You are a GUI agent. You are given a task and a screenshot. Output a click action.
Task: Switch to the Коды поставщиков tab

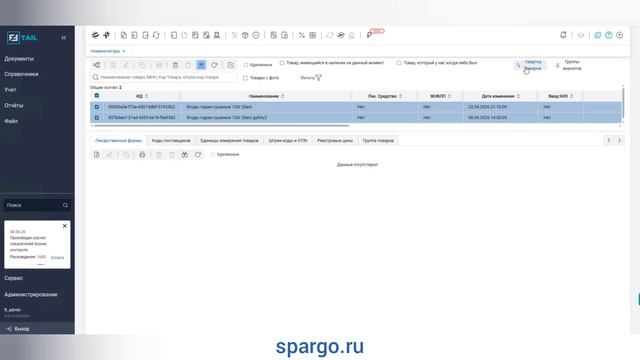[171, 141]
